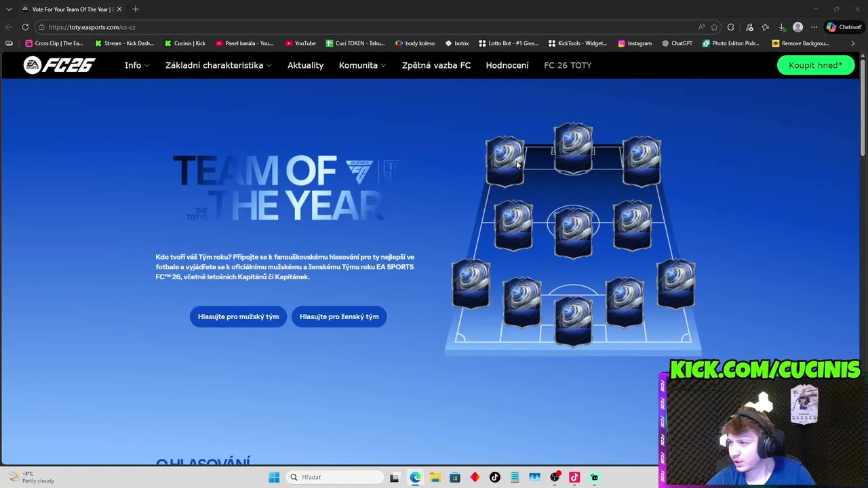Open Notepad from the taskbar
This screenshot has width=868, height=488.
click(515, 477)
